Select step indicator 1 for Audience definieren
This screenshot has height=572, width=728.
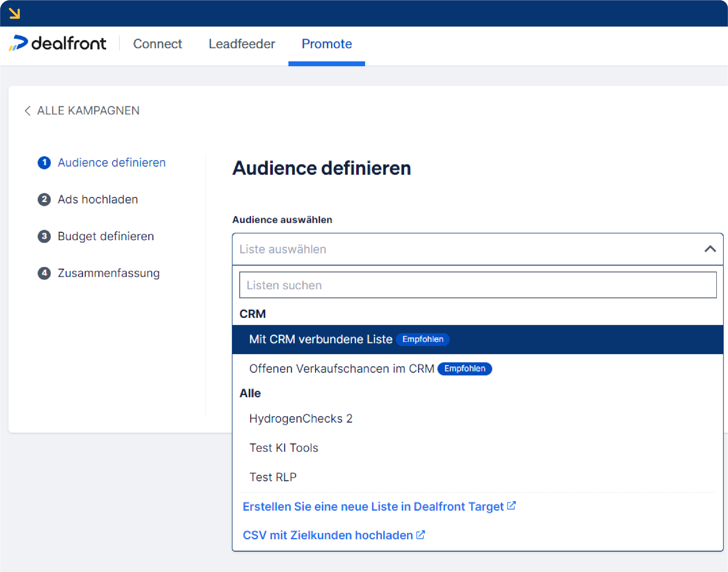tap(44, 163)
